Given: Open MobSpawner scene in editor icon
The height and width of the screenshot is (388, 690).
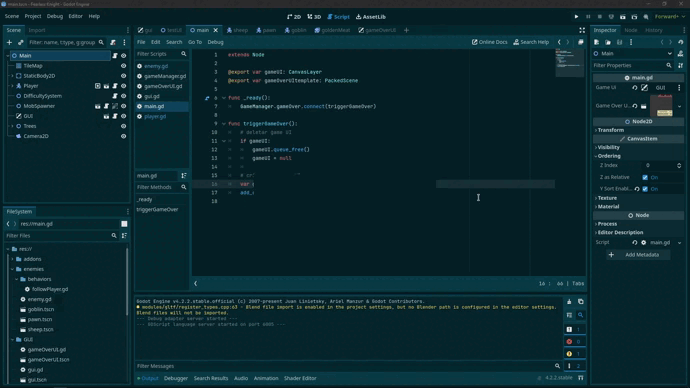Looking at the screenshot, I should click(98, 106).
